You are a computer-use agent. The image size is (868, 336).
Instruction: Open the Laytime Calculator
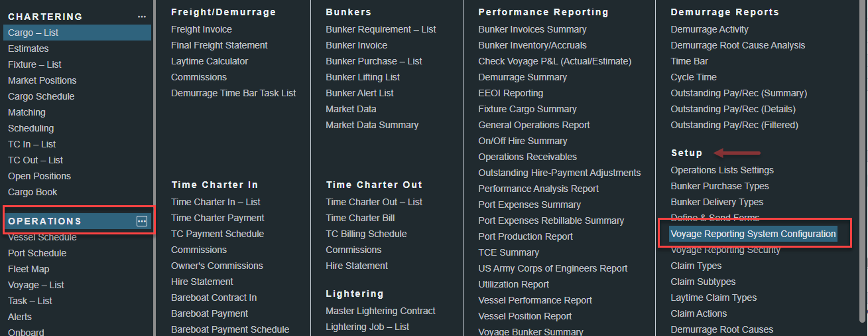(x=209, y=61)
